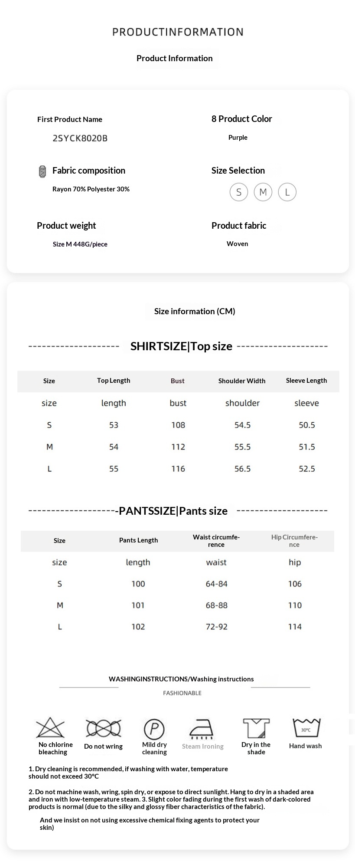The height and width of the screenshot is (868, 355).
Task: Click product code 2SYCK8020B
Action: click(x=80, y=138)
